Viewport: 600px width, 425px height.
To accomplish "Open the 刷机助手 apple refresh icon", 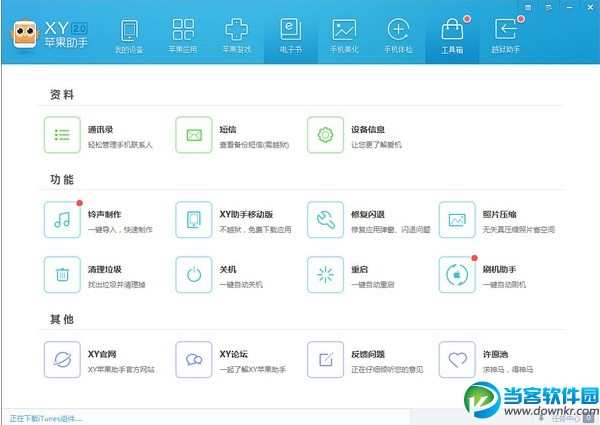I will [457, 275].
